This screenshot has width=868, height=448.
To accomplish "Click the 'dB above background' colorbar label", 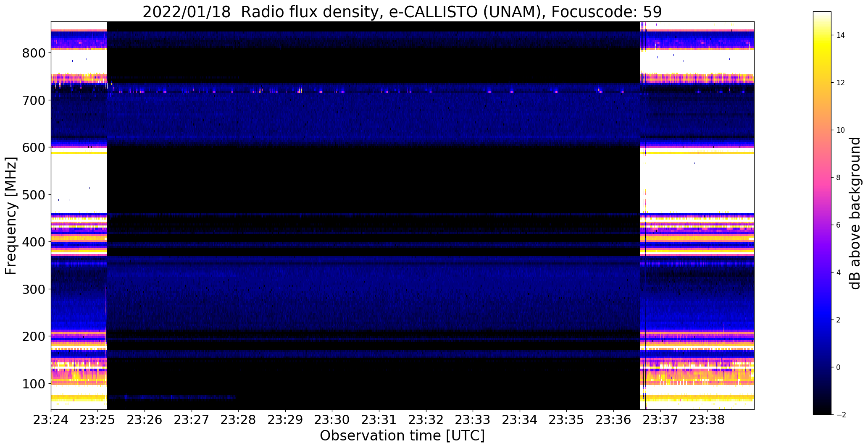I will [x=855, y=213].
